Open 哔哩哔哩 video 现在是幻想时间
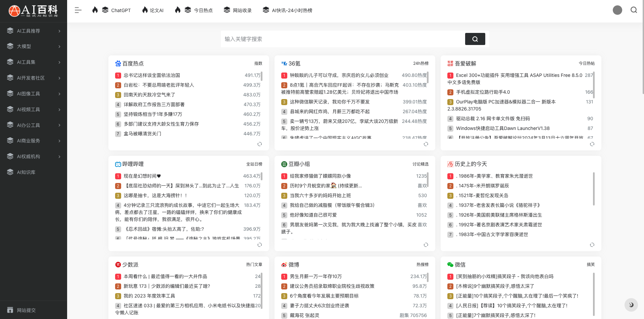Image resolution: width=644 pixels, height=319 pixels. coord(142,176)
